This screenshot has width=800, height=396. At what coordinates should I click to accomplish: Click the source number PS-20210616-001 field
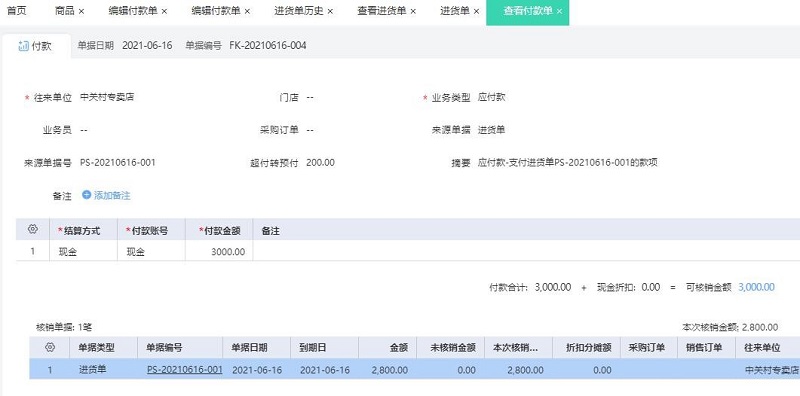point(118,162)
